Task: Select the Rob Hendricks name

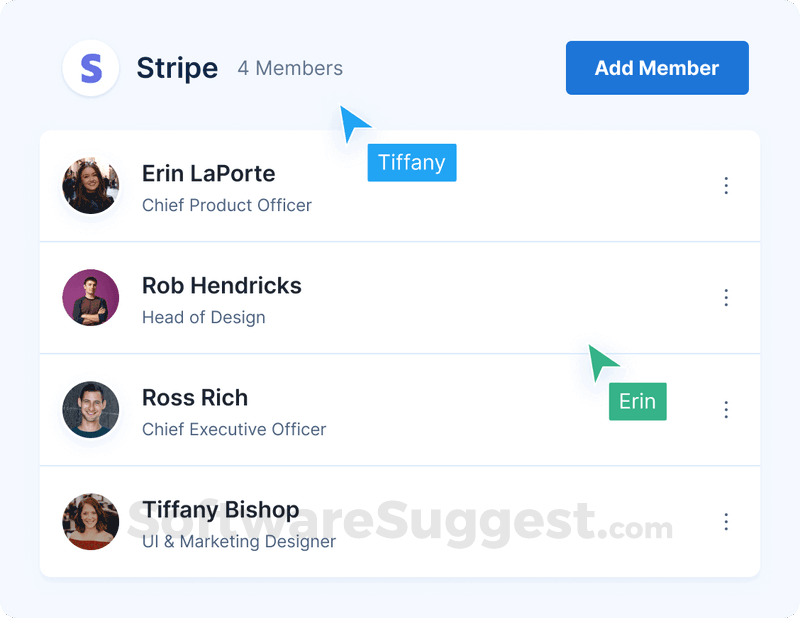Action: [221, 286]
